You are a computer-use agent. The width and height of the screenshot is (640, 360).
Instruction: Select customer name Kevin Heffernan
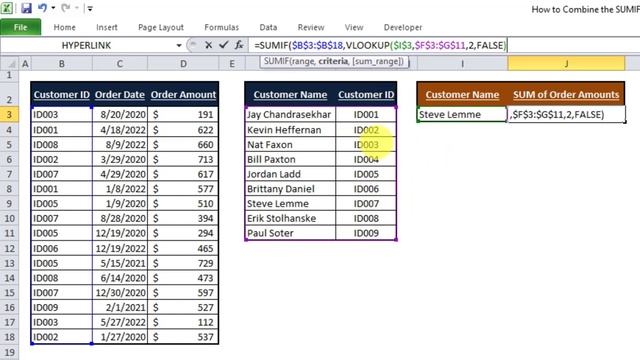290,130
